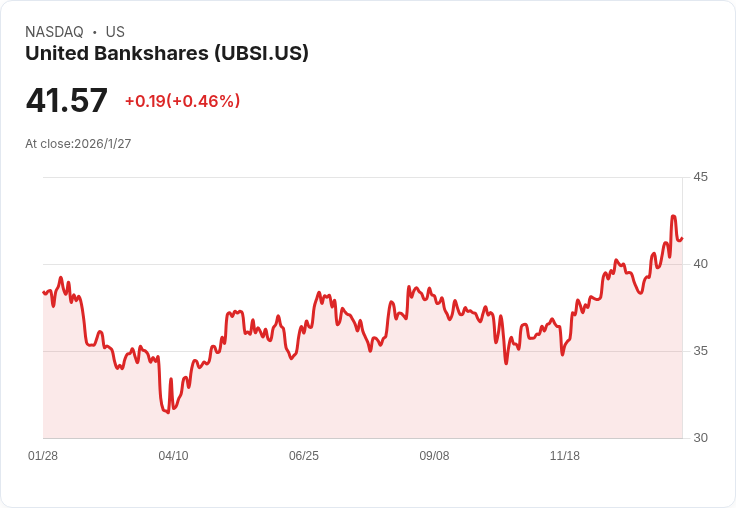Select the 40 y-axis price label
736x508 pixels.
(x=700, y=264)
